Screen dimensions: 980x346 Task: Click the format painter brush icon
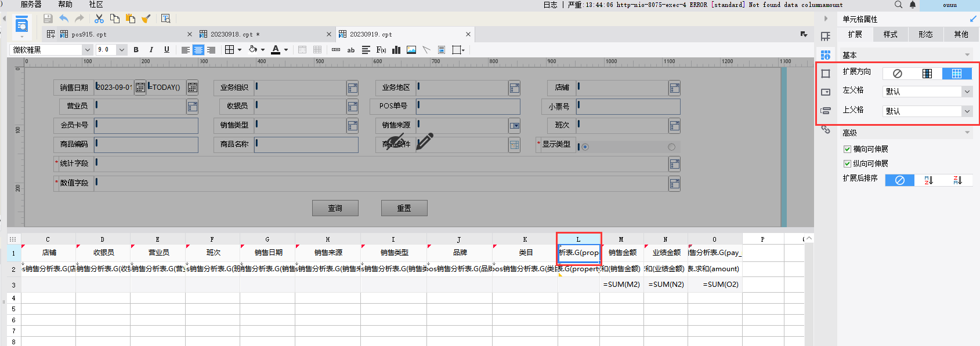pyautogui.click(x=146, y=19)
